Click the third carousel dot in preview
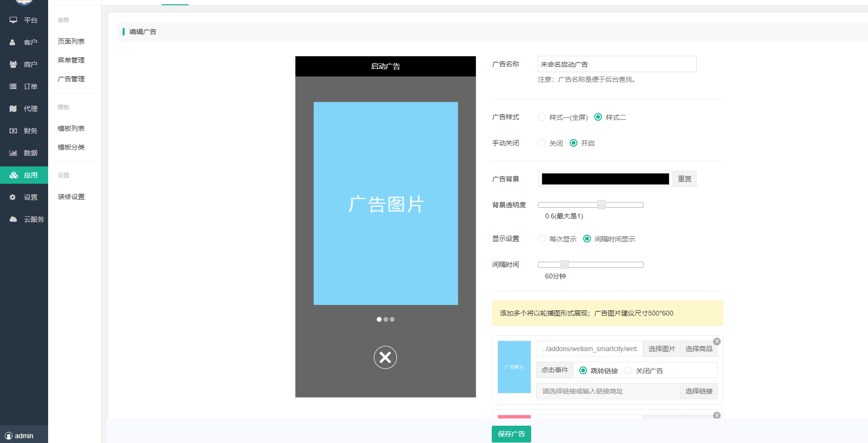The width and height of the screenshot is (868, 443). pyautogui.click(x=392, y=319)
